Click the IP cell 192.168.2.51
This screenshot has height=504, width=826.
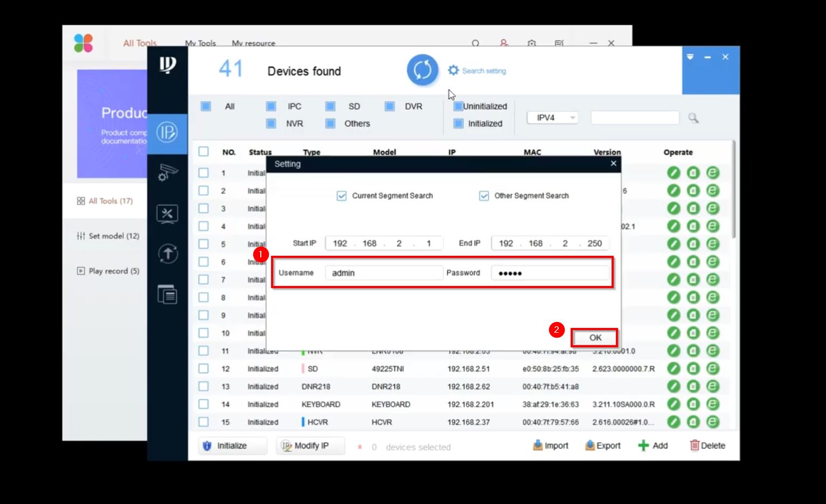[x=469, y=369]
